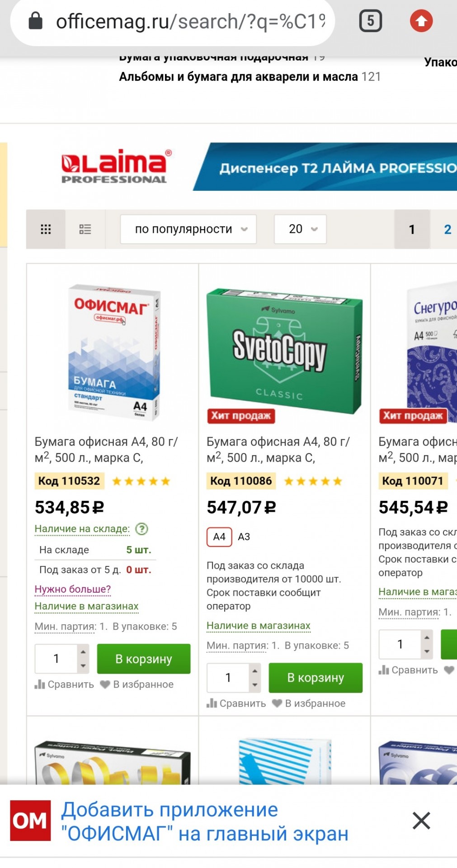Open the 'по популярности' sorting dropdown

[x=188, y=229]
